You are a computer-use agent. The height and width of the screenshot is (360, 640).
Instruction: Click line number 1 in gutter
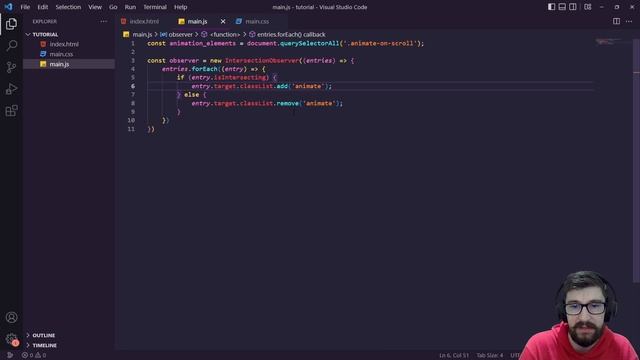[133, 43]
